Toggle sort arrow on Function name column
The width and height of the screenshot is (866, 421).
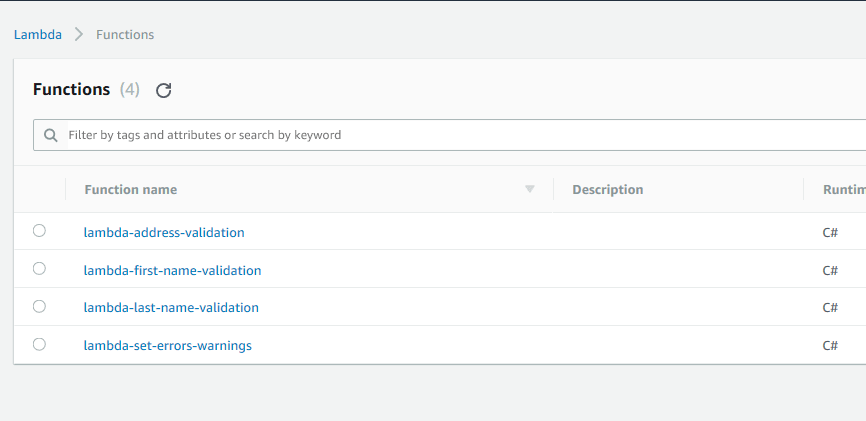(530, 189)
